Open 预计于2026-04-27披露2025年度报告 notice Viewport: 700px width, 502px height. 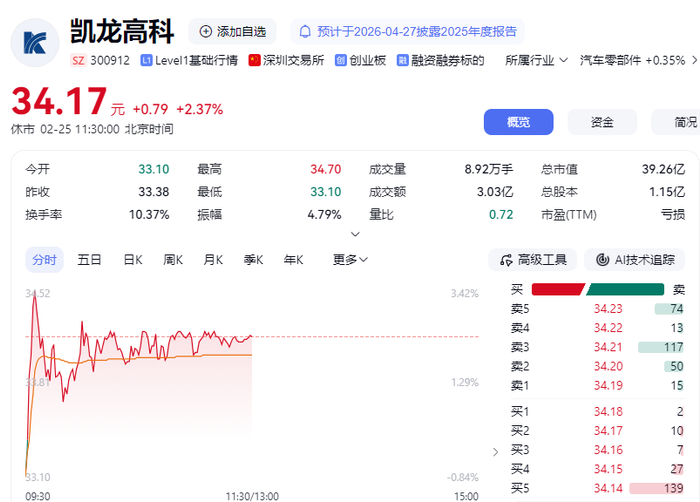(407, 32)
